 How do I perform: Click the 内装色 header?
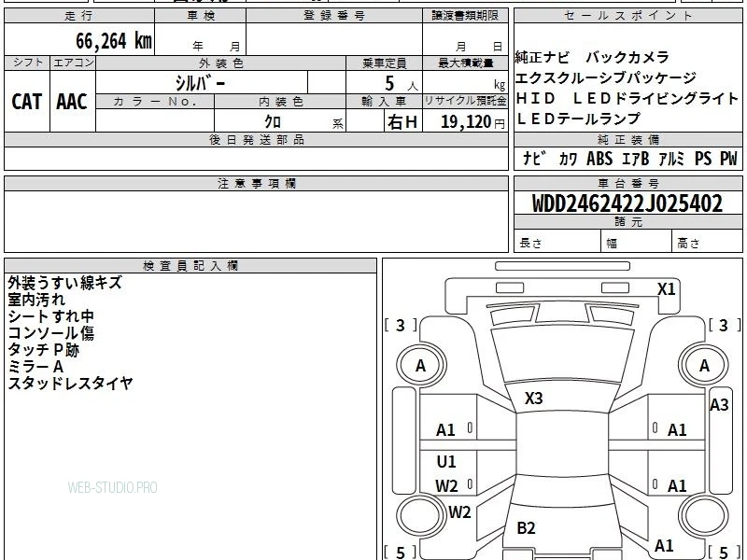point(280,102)
